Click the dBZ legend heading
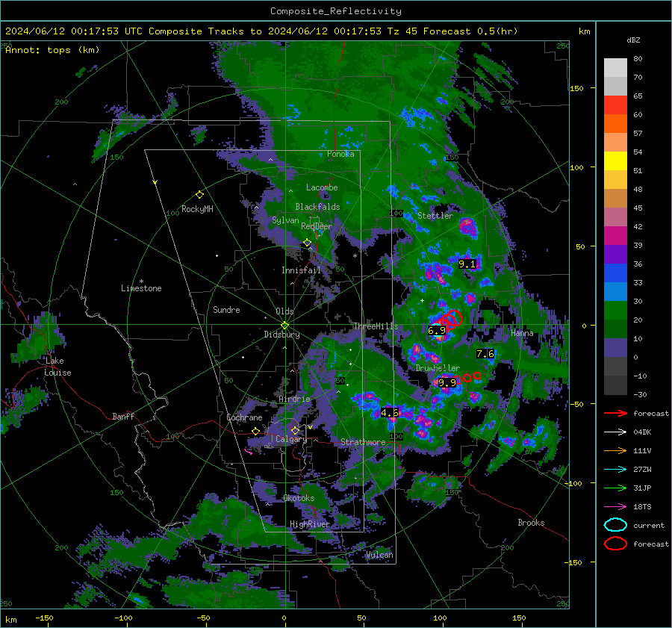This screenshot has width=672, height=628. 633,40
